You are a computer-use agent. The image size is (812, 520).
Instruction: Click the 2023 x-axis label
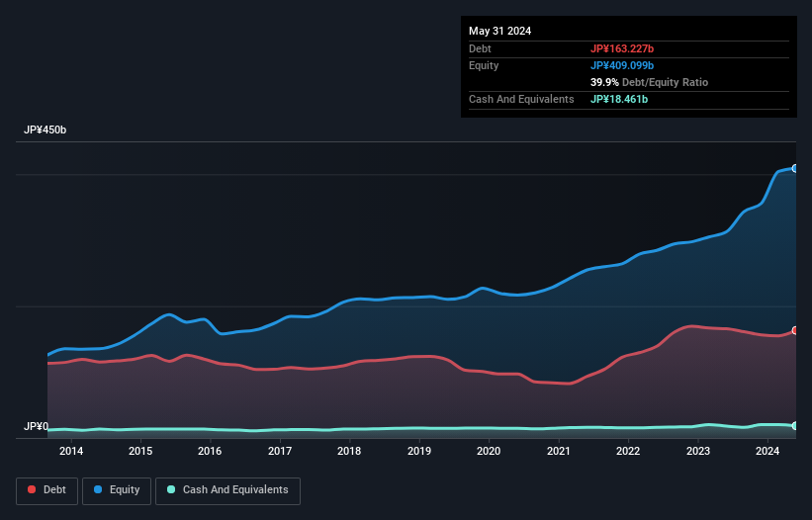[697, 451]
